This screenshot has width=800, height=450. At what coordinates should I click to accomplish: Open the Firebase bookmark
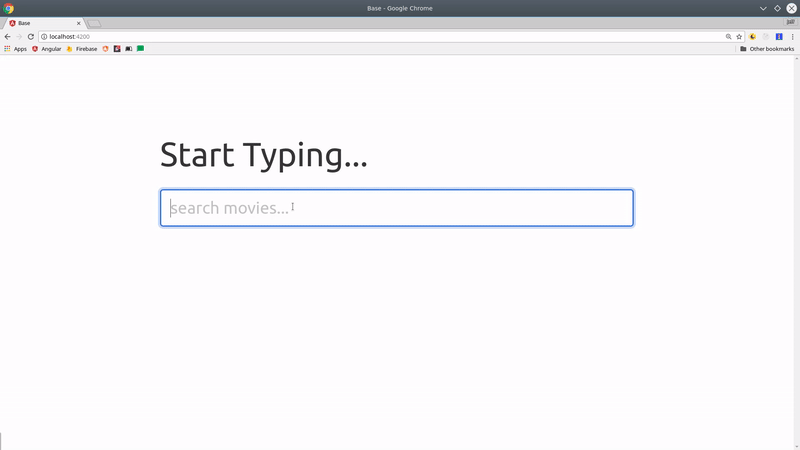pos(82,48)
